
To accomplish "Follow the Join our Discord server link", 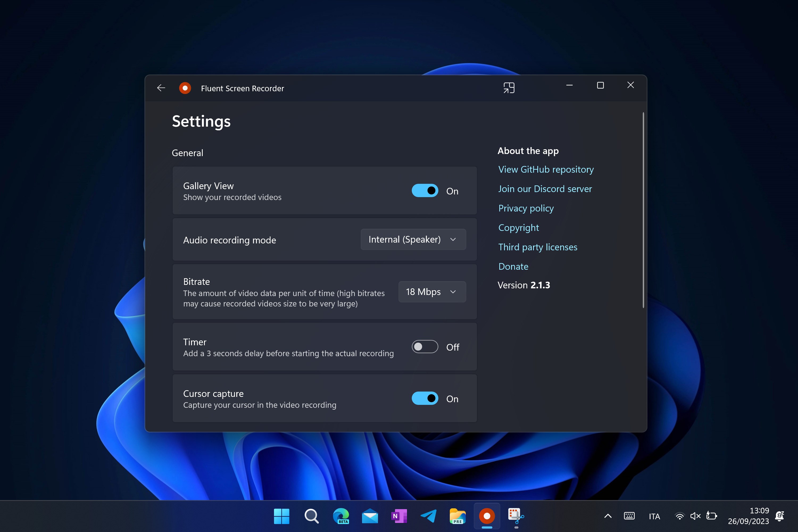I will 545,189.
